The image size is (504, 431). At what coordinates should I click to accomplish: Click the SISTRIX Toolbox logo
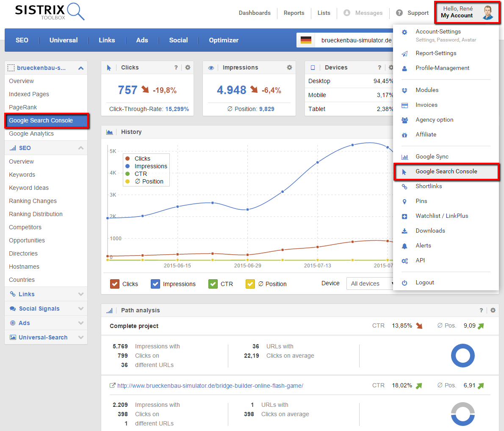coord(50,11)
